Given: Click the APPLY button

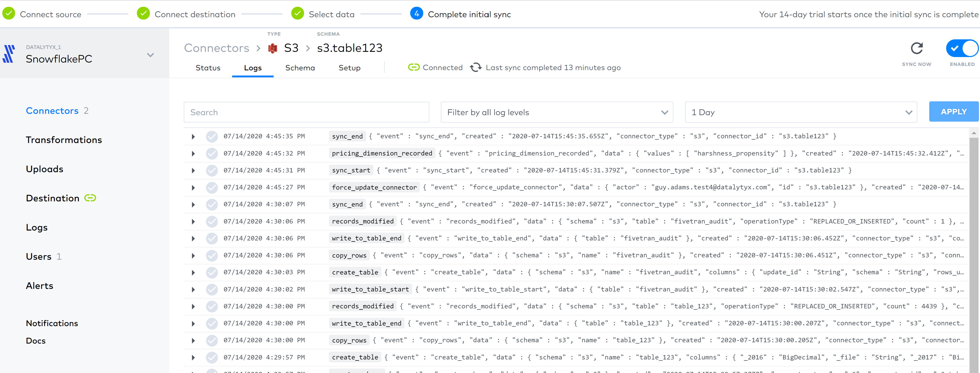Looking at the screenshot, I should click(954, 111).
